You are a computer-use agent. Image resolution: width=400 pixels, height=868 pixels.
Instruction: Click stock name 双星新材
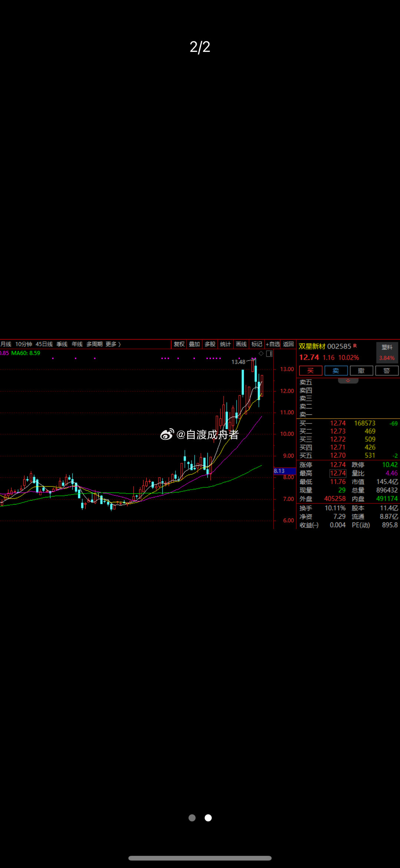(312, 346)
